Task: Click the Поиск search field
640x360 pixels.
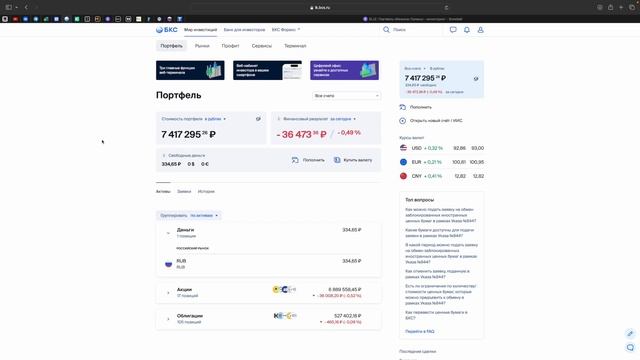Action: coord(412,30)
